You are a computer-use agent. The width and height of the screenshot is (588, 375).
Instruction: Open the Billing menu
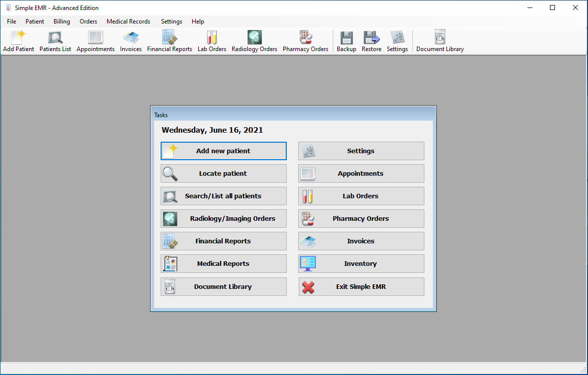point(62,22)
